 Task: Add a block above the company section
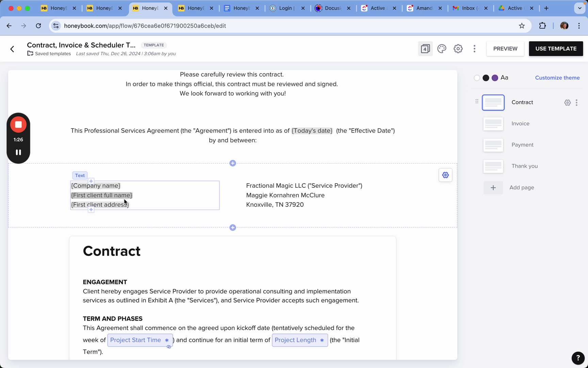(233, 163)
